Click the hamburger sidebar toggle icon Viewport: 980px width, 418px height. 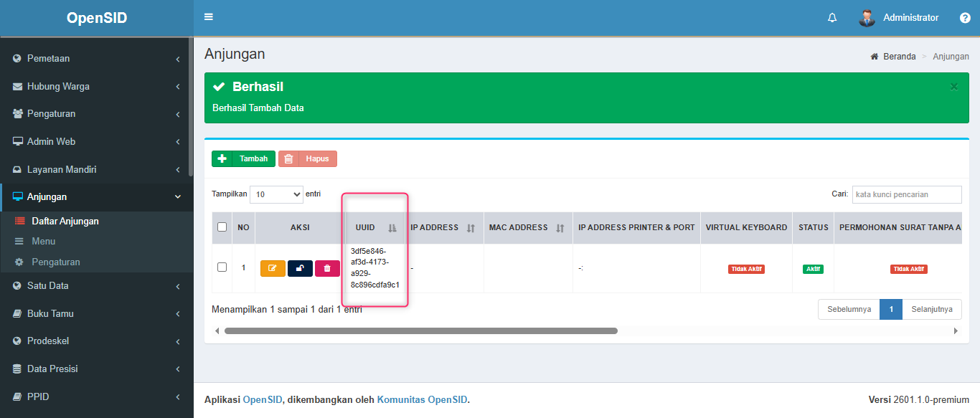[209, 17]
